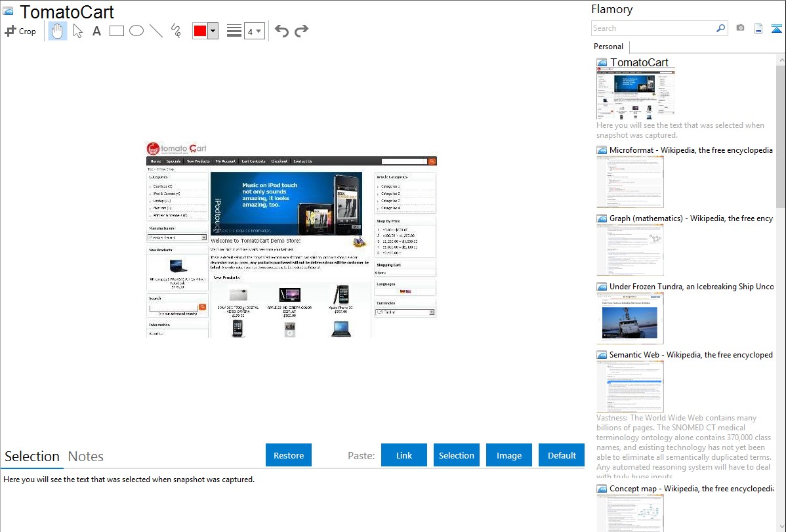Image resolution: width=786 pixels, height=532 pixels.
Task: Pick the rectangle shape tool
Action: [117, 31]
